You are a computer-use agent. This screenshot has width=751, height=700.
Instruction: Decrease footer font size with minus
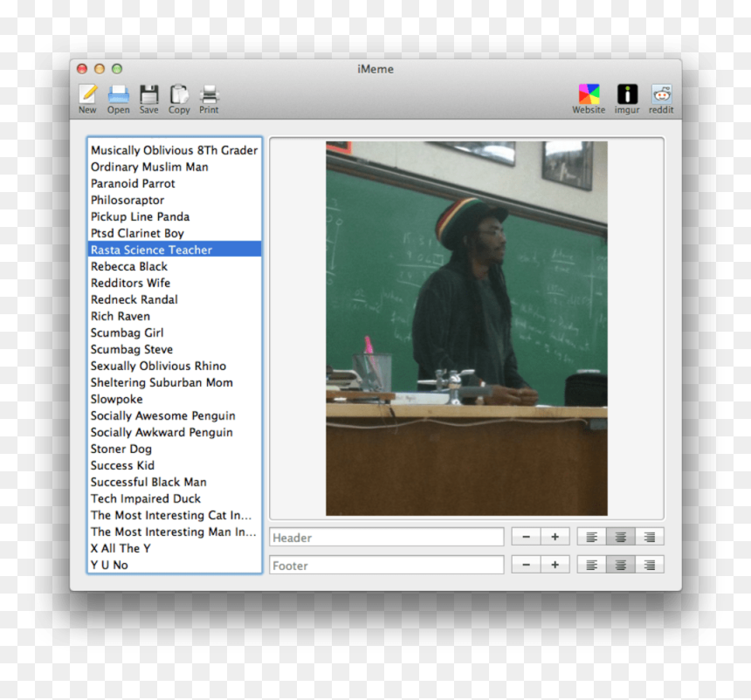coord(526,565)
